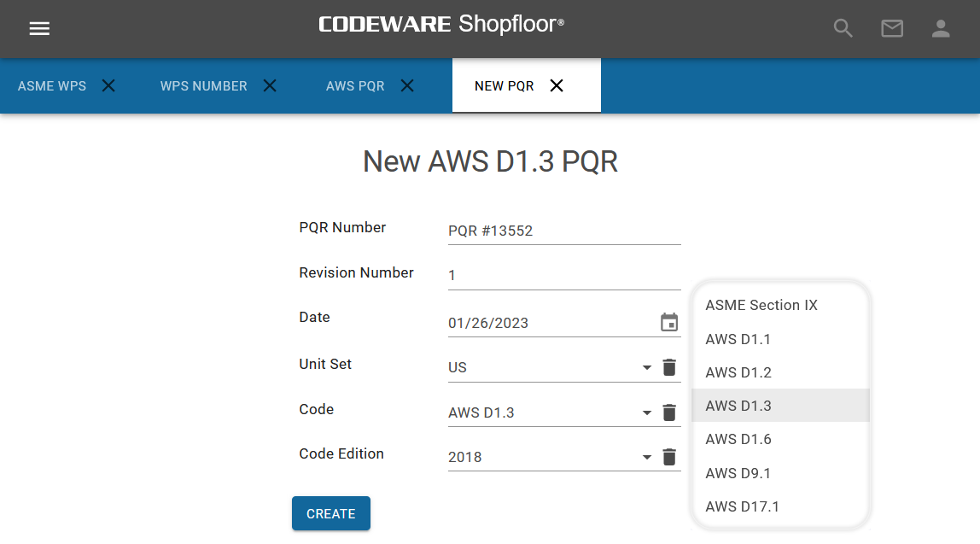This screenshot has width=980, height=544.
Task: Close the ASME WPS tab
Action: point(108,85)
